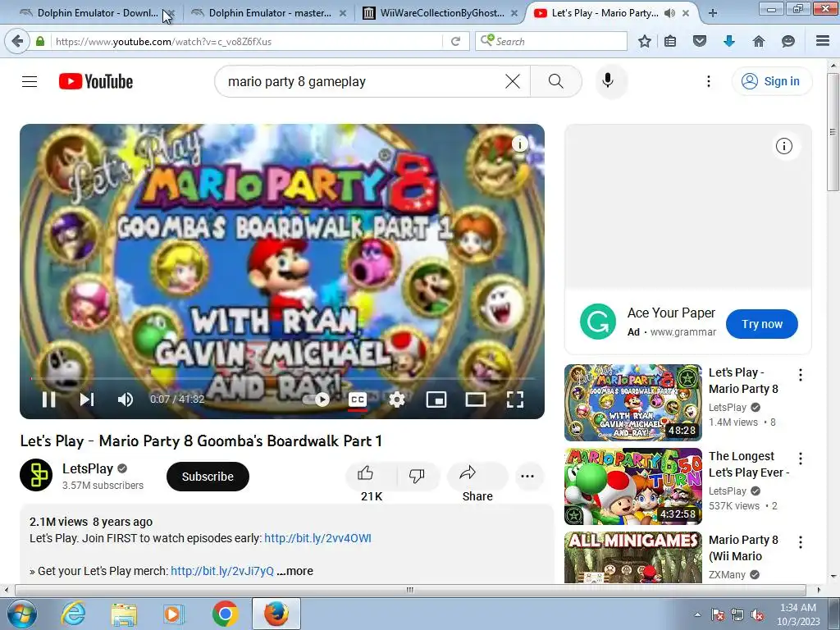Screen dimensions: 840x630
Task: Go back to previous page
Action: (17, 41)
